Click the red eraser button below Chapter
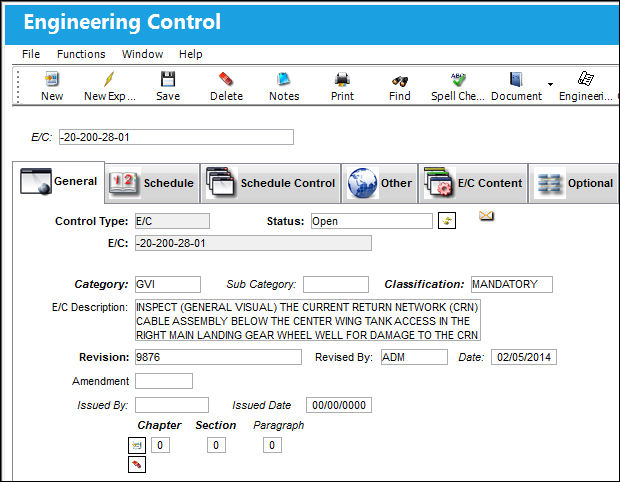The width and height of the screenshot is (620, 482). tap(137, 465)
